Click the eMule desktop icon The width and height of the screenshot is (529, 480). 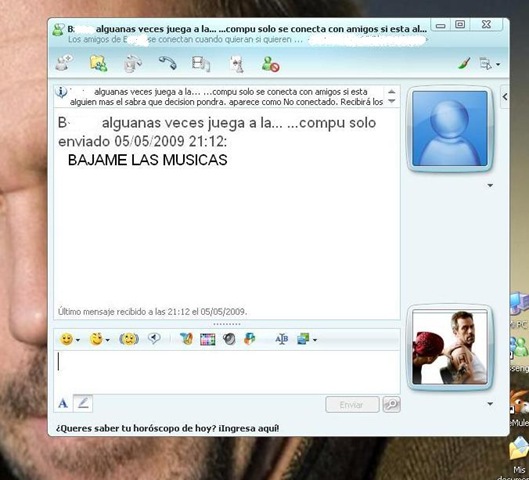click(519, 406)
